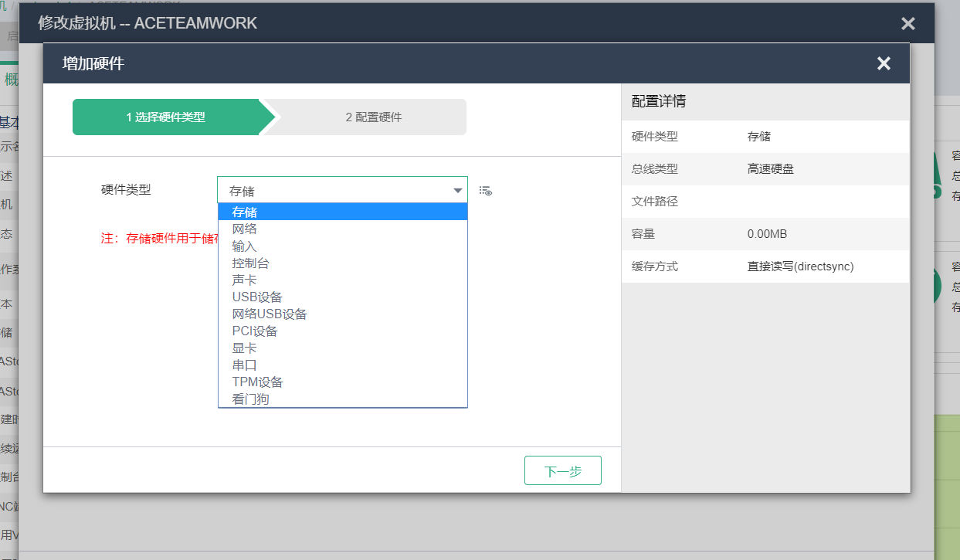Click the 高速硬盘 bus type value
The height and width of the screenshot is (560, 960).
click(771, 169)
